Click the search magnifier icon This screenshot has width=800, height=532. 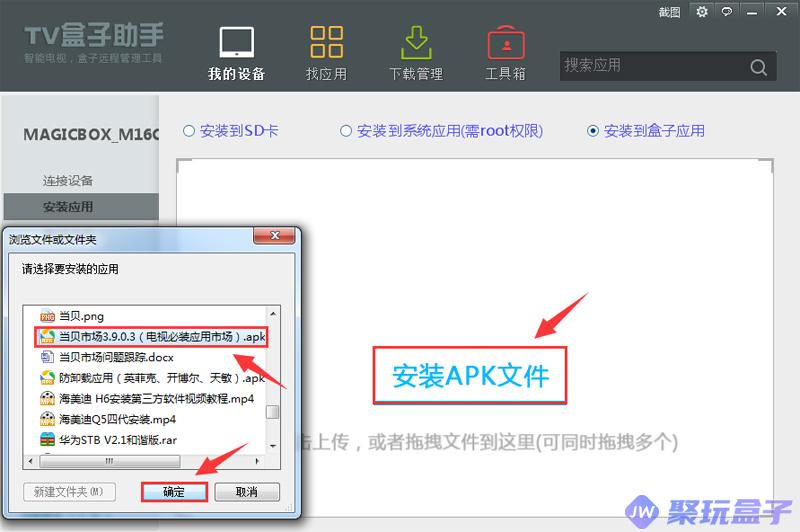(758, 67)
